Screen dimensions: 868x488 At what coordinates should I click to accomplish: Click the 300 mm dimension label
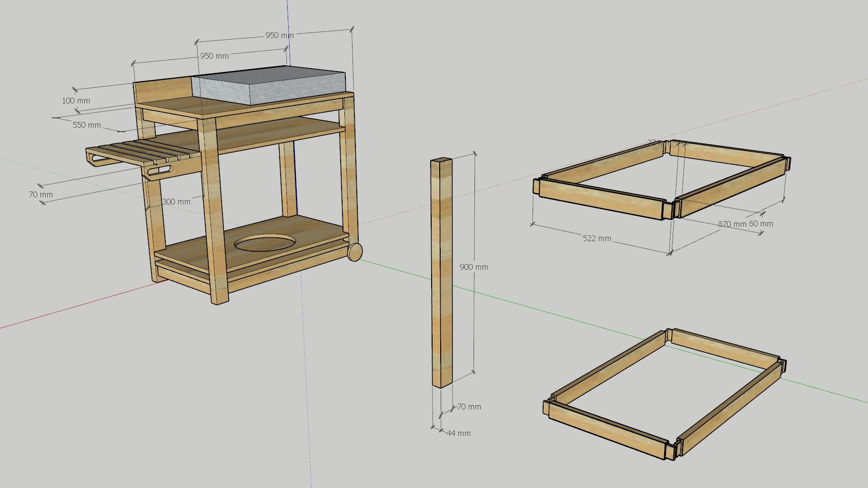point(176,202)
